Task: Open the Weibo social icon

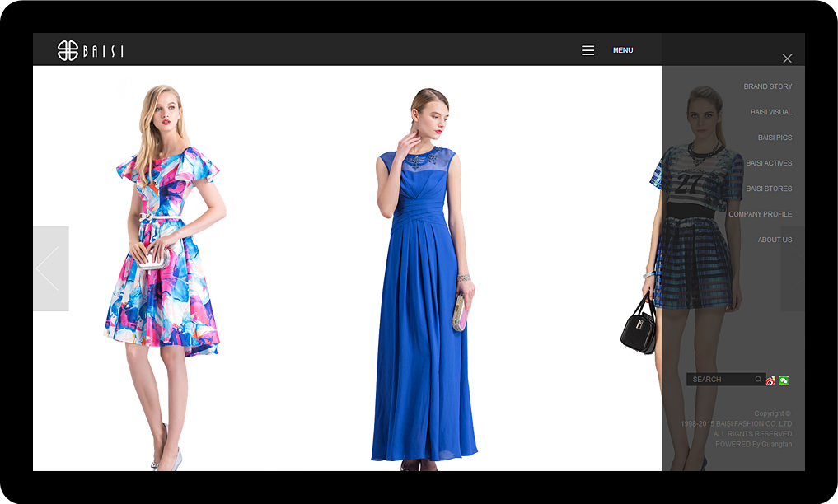Action: tap(770, 380)
